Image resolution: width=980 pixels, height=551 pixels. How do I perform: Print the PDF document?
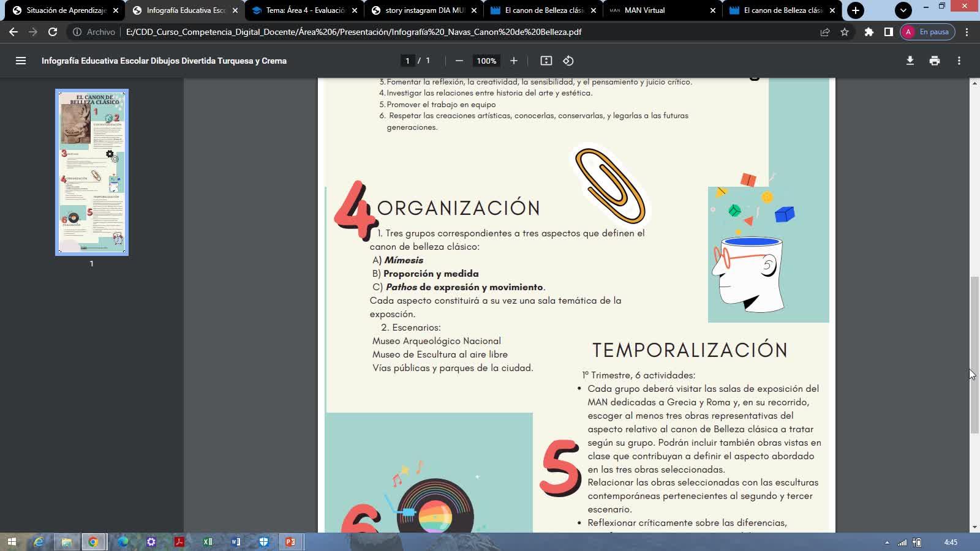pos(935,61)
